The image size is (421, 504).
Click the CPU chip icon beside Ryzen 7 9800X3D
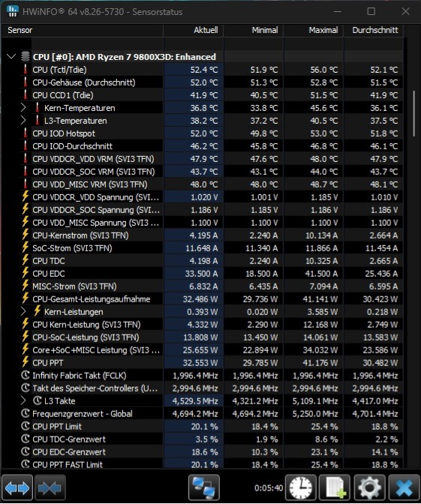[25, 56]
